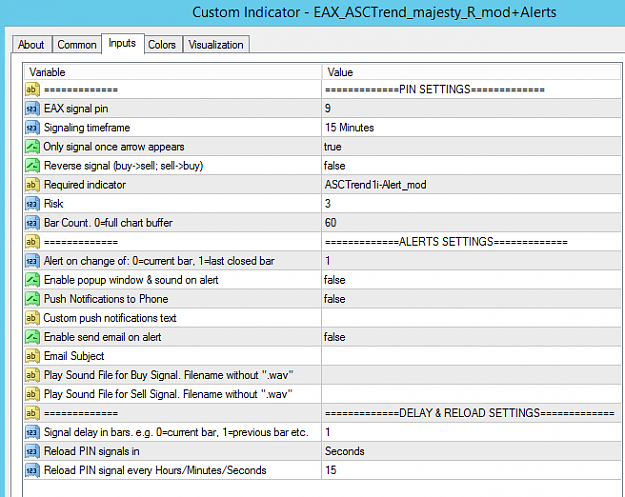Click the string icon in the PIN SETTINGS row
The width and height of the screenshot is (625, 497).
click(x=32, y=89)
